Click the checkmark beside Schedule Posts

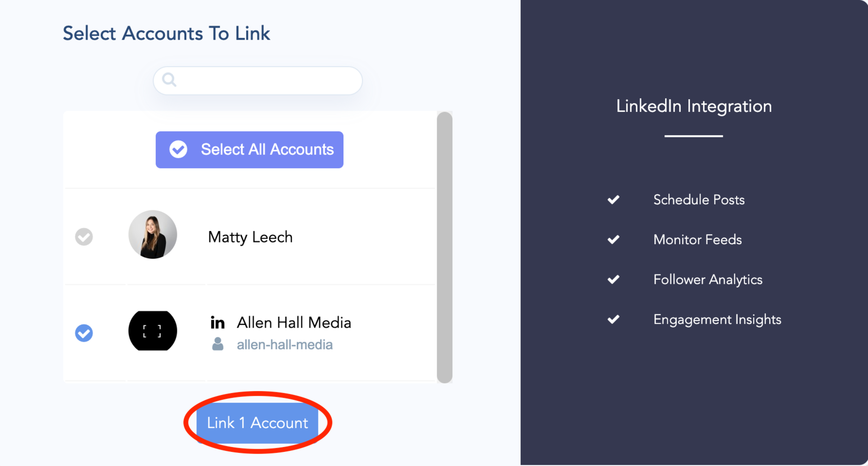coord(614,200)
